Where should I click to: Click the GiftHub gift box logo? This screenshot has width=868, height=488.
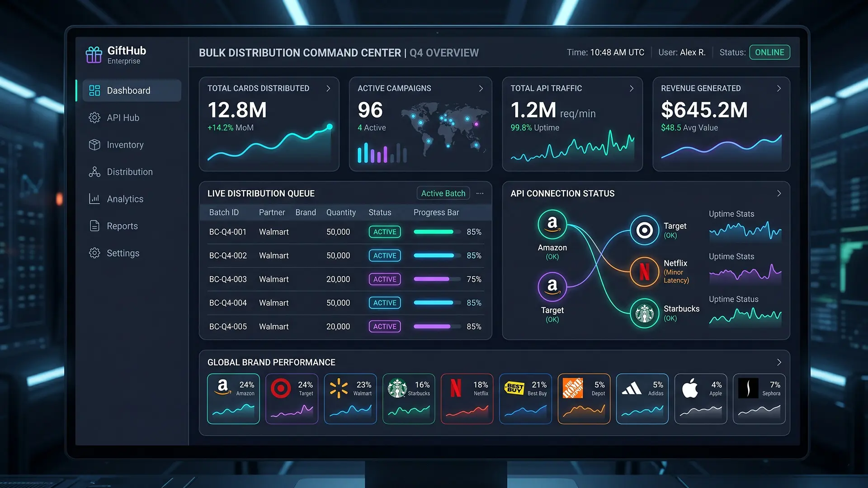(x=94, y=55)
